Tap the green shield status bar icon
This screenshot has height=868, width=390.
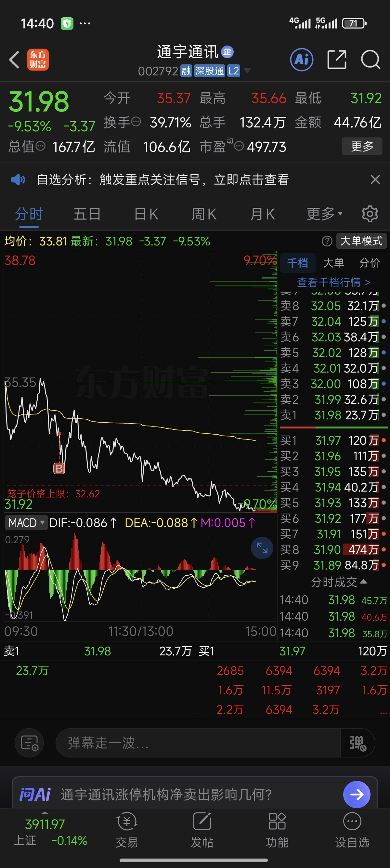[67, 24]
